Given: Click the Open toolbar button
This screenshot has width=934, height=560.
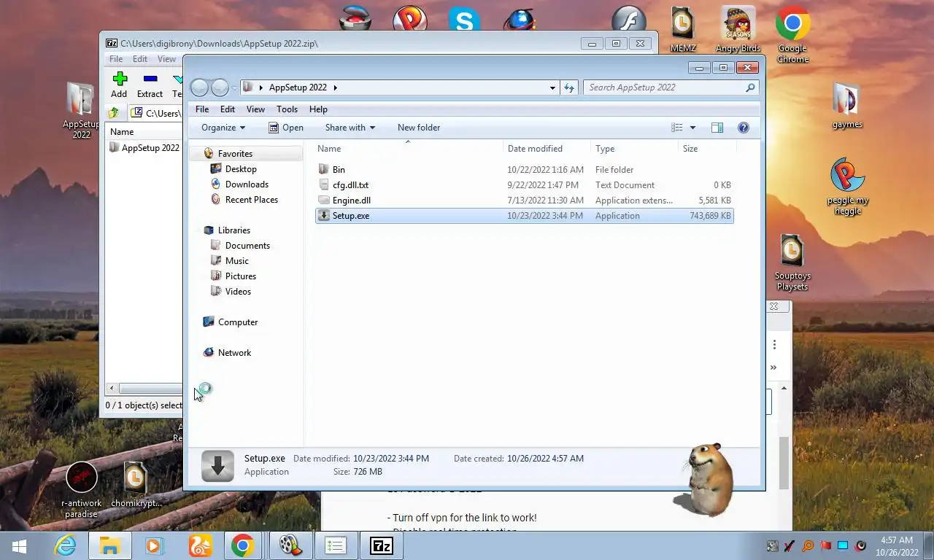Looking at the screenshot, I should pyautogui.click(x=286, y=128).
